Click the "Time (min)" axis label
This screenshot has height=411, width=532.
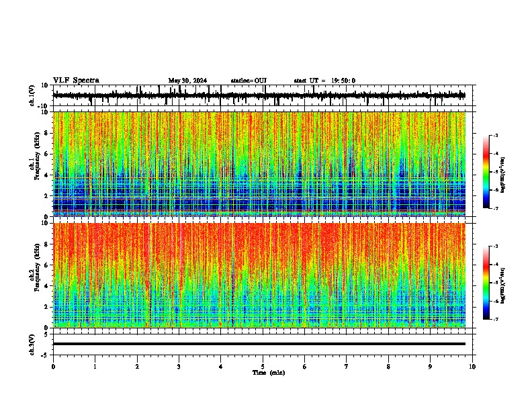pos(269,373)
